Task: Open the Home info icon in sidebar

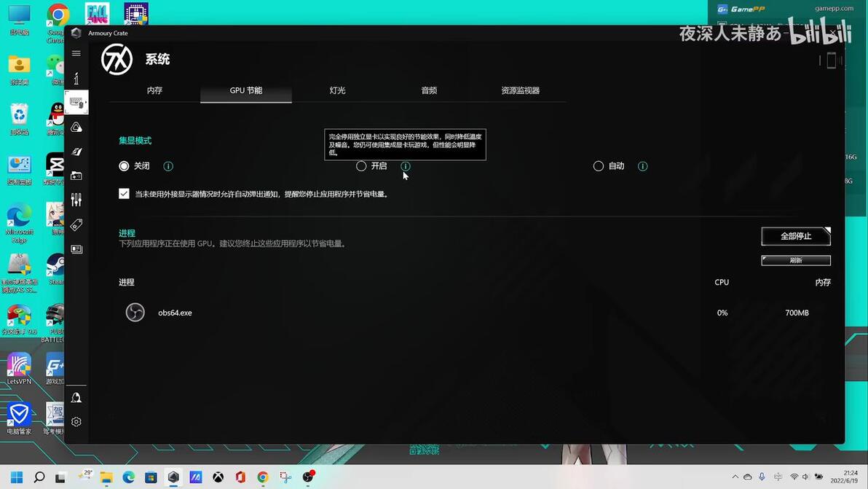Action: (76, 78)
